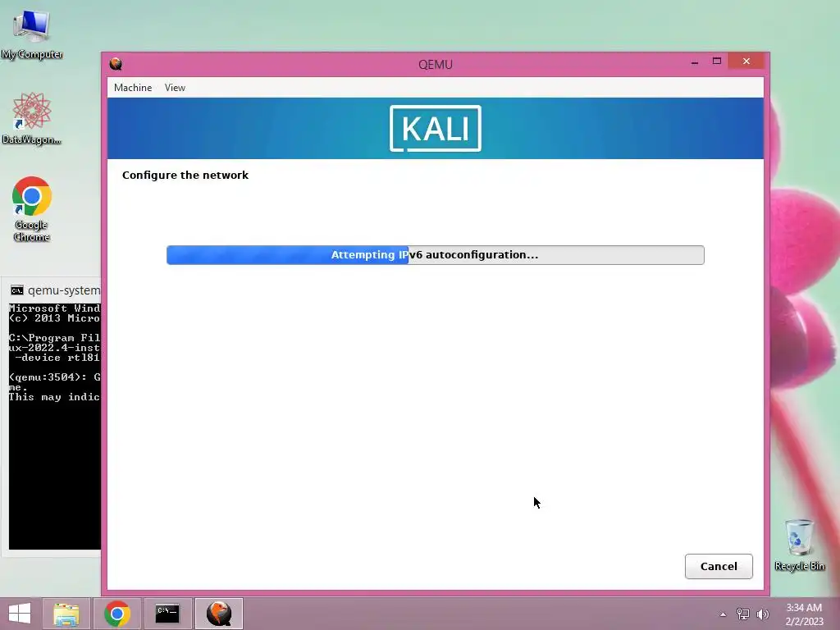Maximize the QEMU window
Image resolution: width=840 pixels, height=630 pixels.
pyautogui.click(x=717, y=61)
